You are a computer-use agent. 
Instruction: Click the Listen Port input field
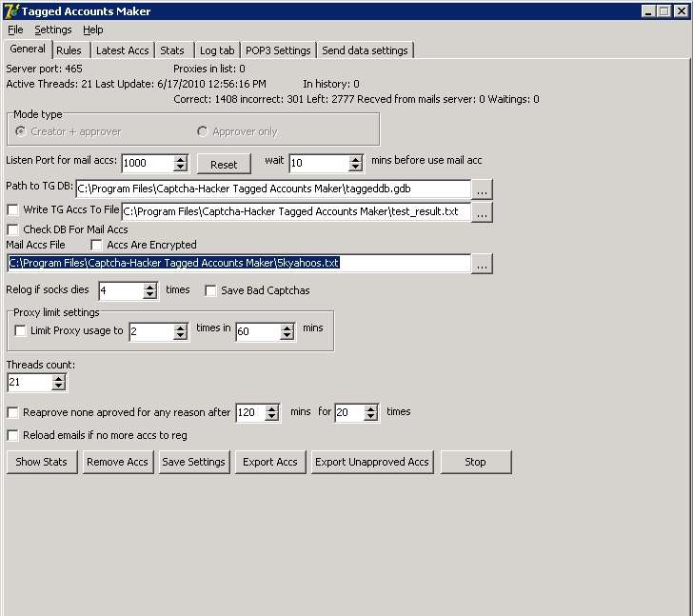pyautogui.click(x=148, y=163)
